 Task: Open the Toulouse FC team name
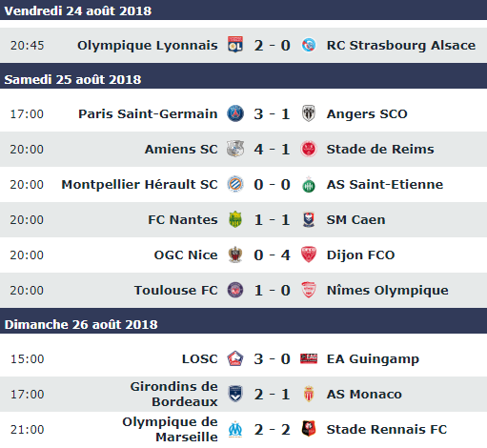tap(176, 290)
